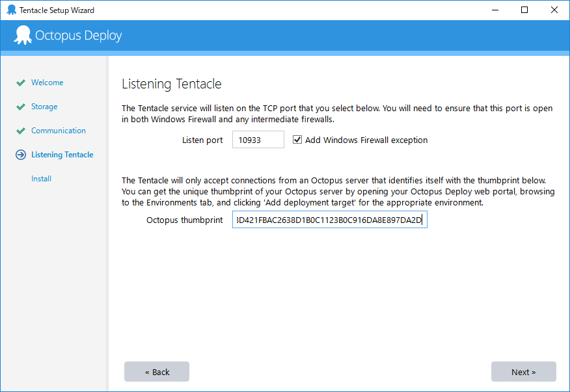570x392 pixels.
Task: Click the green checkmark next to Communication
Action: [21, 131]
